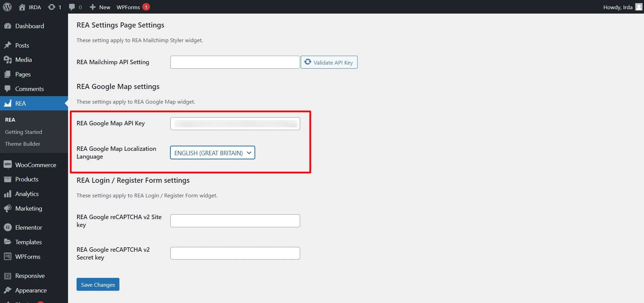The width and height of the screenshot is (644, 303).
Task: Click the WPForms sidebar icon
Action: 8,256
